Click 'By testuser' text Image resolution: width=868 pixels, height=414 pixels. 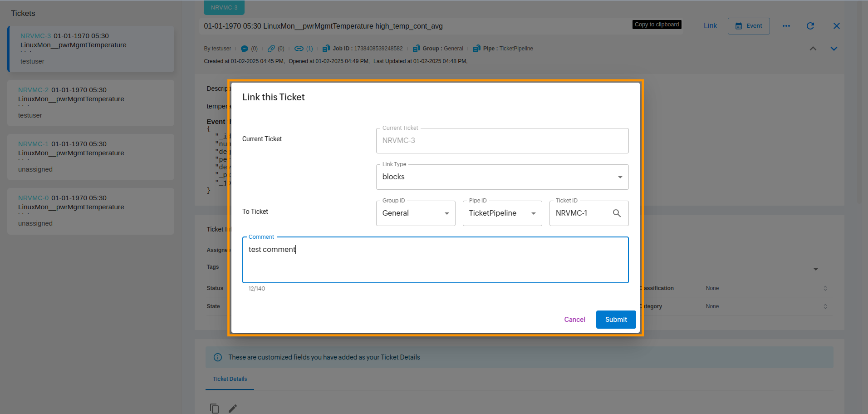[217, 49]
